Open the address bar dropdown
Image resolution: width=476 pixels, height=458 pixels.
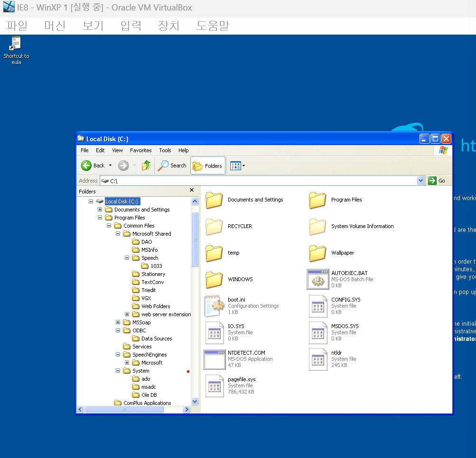(x=420, y=181)
